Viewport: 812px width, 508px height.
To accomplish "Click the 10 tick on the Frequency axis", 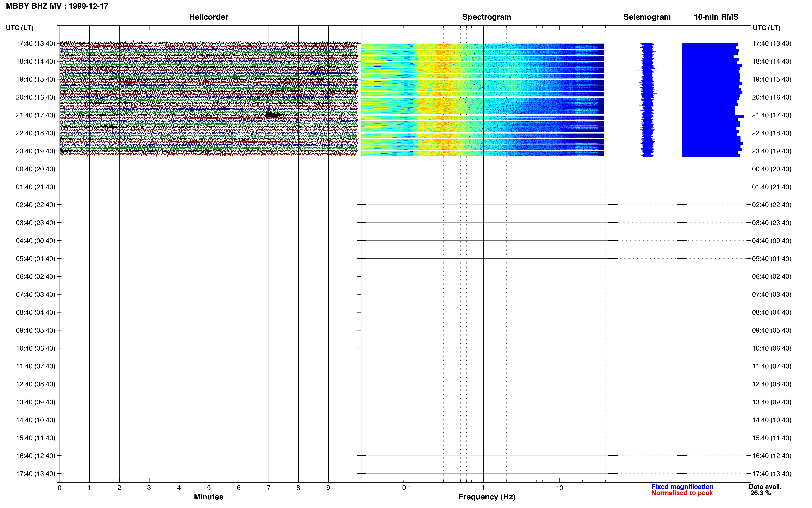I will [x=559, y=487].
